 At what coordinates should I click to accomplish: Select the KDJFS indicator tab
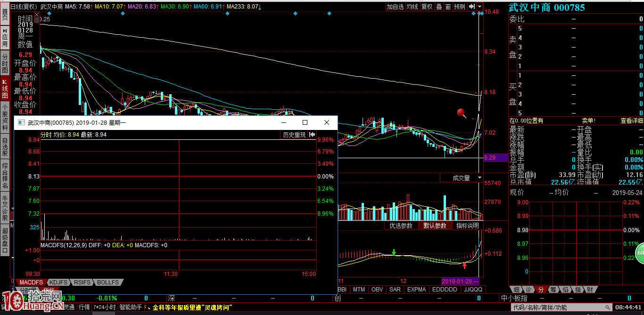click(58, 282)
